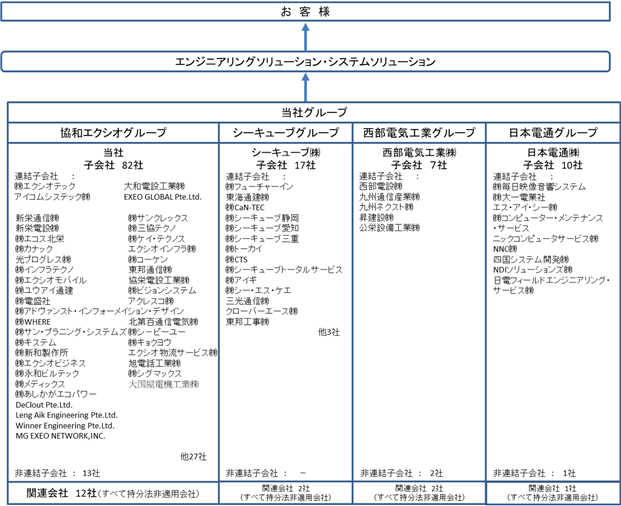Select 北第百通信電気㈱ entry

(x=163, y=321)
